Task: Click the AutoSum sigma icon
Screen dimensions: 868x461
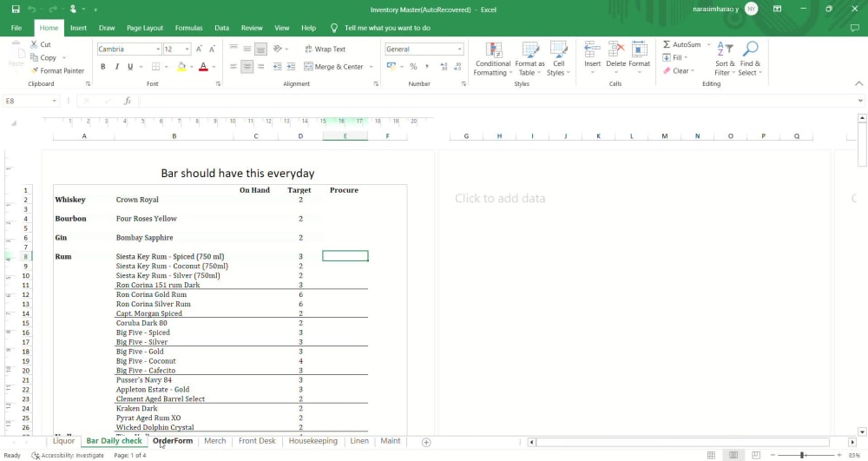Action: 667,44
